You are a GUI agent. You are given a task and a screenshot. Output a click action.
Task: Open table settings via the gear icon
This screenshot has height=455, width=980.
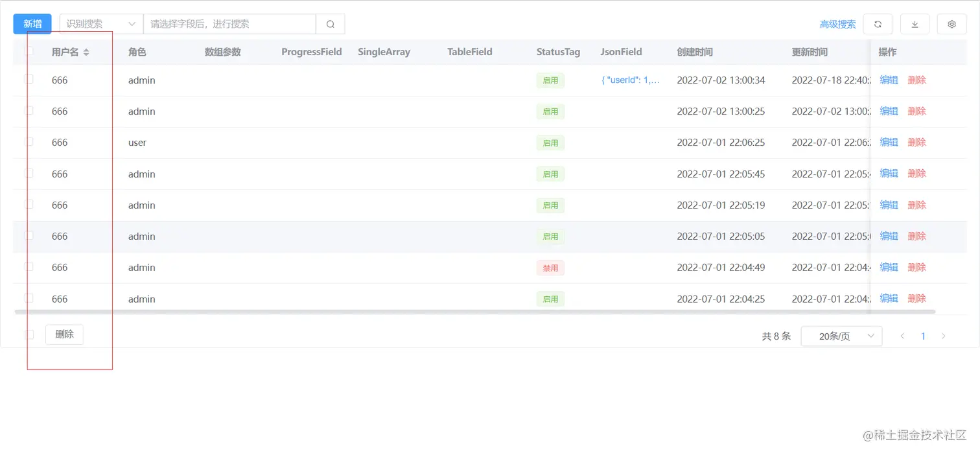tap(951, 24)
